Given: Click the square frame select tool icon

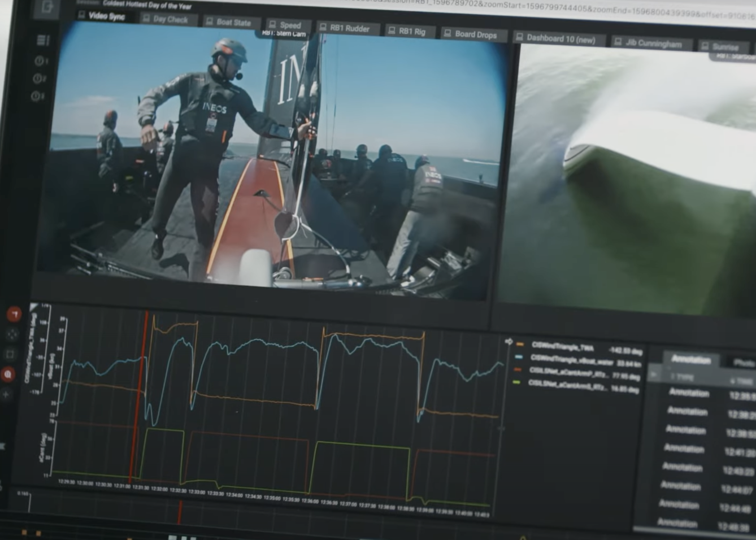Looking at the screenshot, I should point(10,354).
